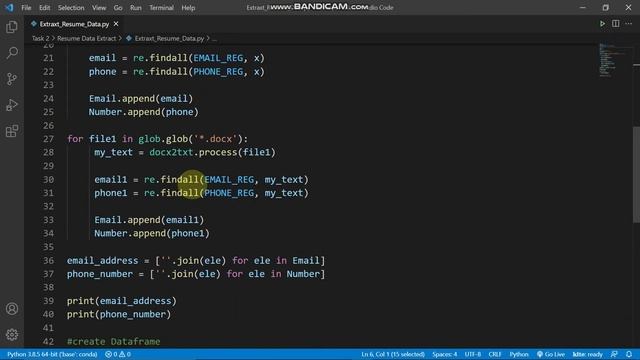Image resolution: width=640 pixels, height=360 pixels.
Task: Open the Go menu
Action: pyautogui.click(x=118, y=8)
